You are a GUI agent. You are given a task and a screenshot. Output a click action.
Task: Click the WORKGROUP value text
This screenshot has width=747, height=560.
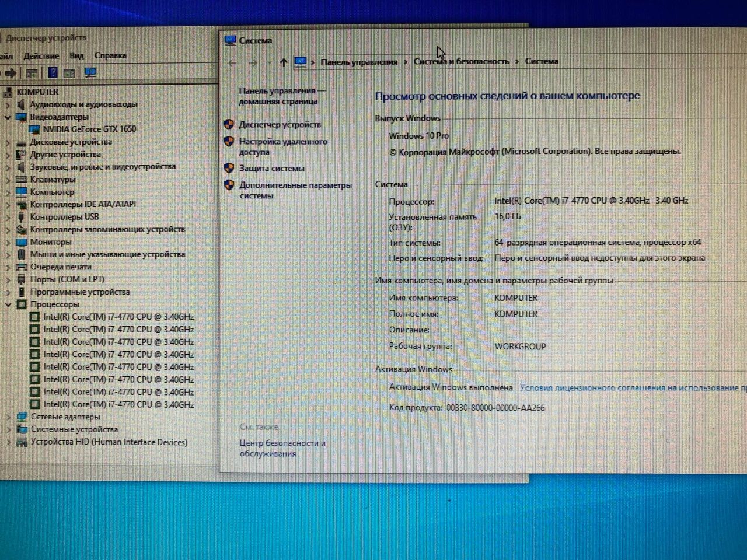pyautogui.click(x=521, y=346)
